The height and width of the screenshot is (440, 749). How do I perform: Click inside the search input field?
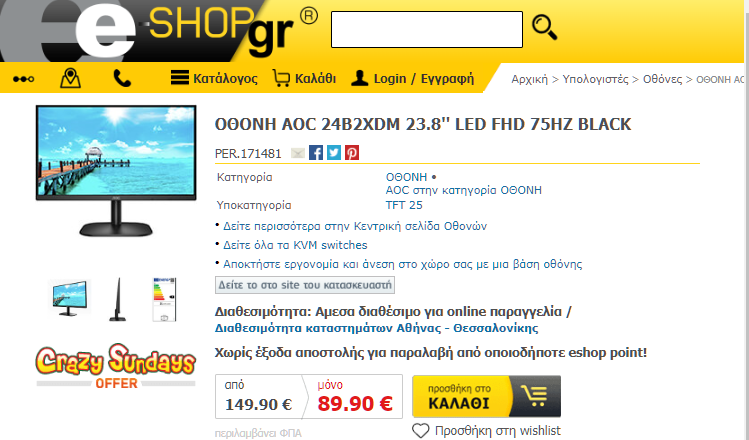(x=427, y=30)
